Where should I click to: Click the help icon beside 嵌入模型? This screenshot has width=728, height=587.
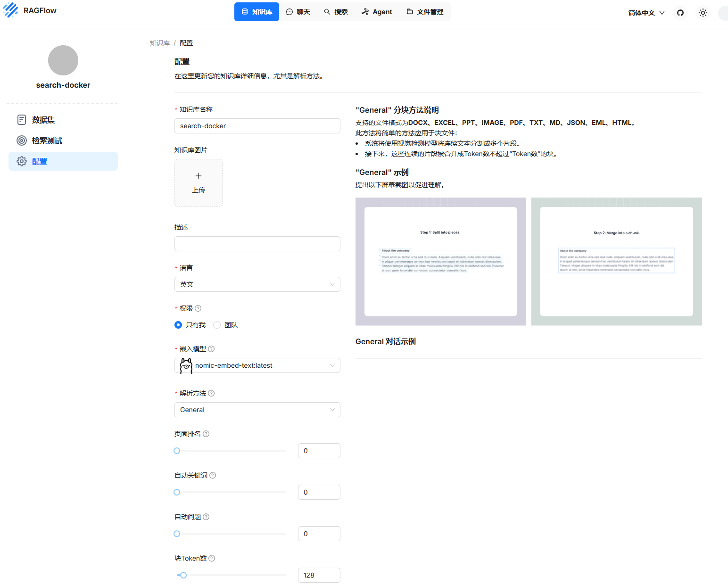coord(211,349)
